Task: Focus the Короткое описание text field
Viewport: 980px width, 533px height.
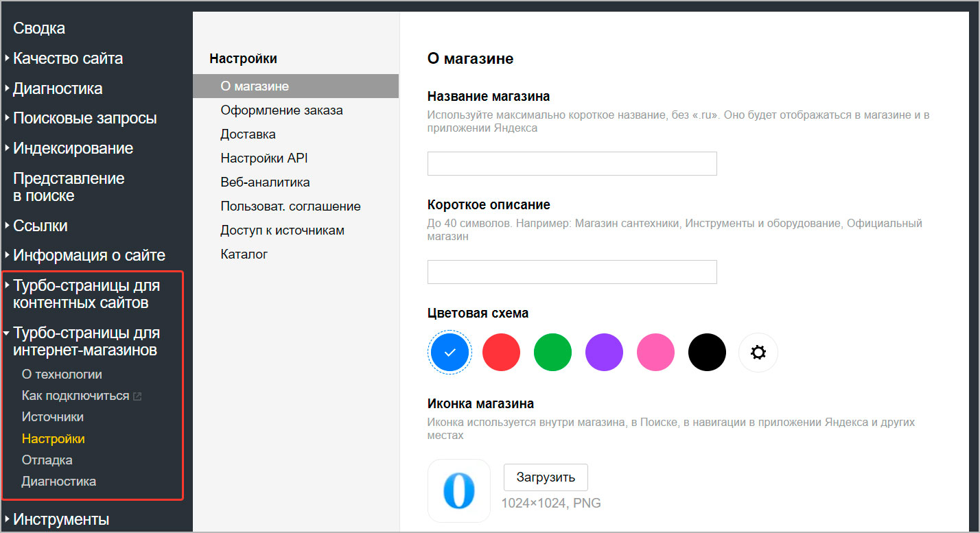Action: pos(572,272)
